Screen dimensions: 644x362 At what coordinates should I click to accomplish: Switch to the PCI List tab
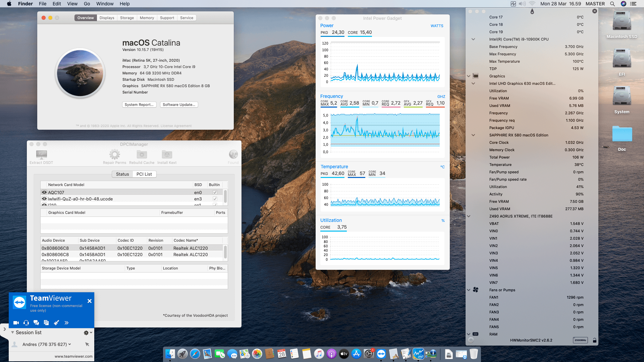click(x=144, y=174)
